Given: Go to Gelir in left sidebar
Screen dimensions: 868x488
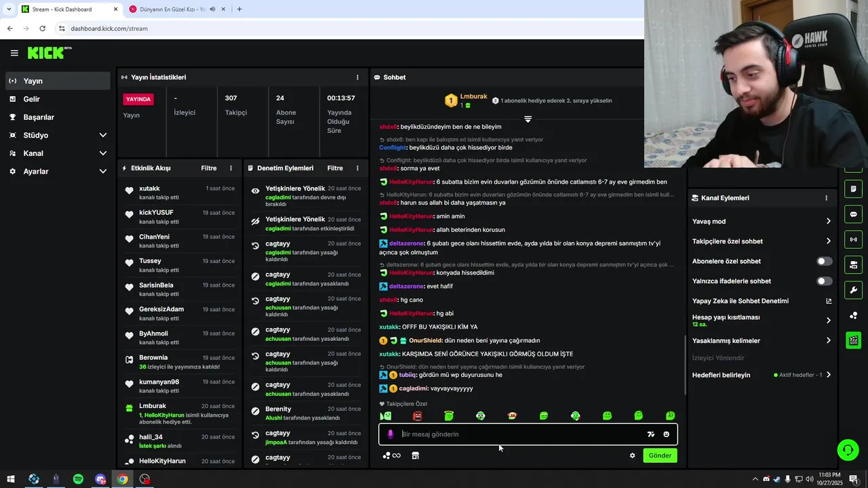Looking at the screenshot, I should click(58, 99).
